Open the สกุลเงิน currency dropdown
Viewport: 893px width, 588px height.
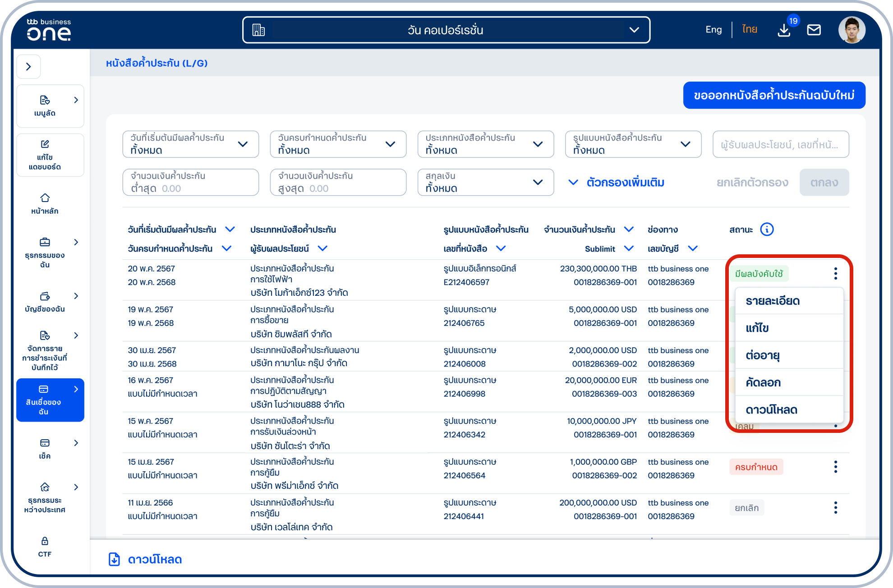tap(485, 182)
